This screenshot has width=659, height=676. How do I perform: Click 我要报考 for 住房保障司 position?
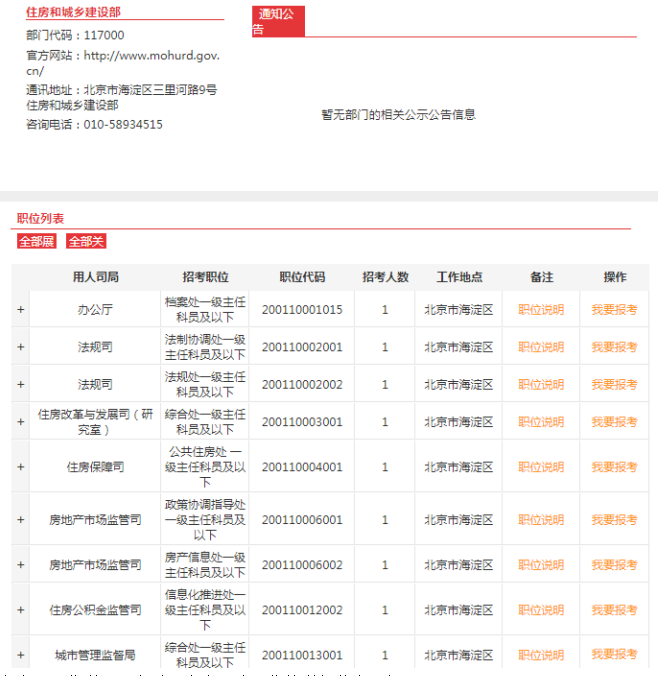(x=614, y=467)
